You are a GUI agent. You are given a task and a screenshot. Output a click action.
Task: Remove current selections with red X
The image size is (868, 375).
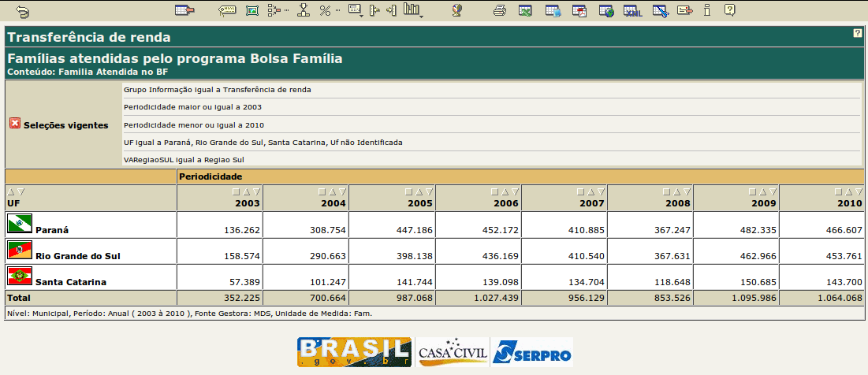coord(14,124)
